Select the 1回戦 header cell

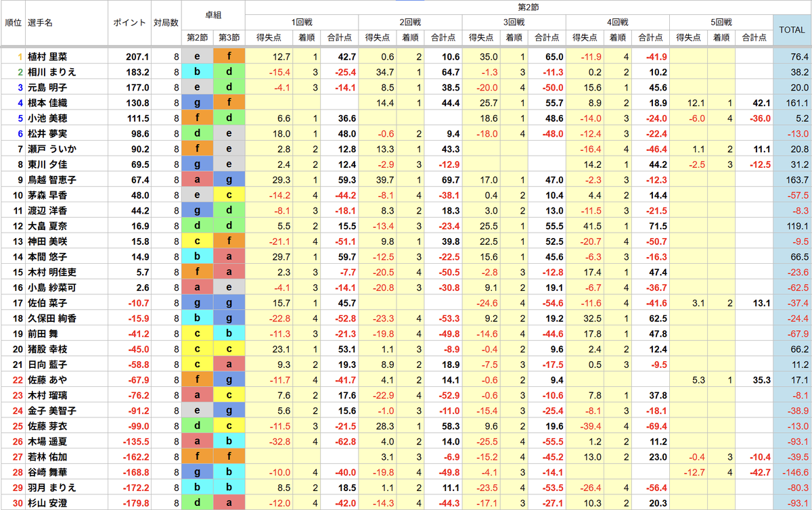pos(302,22)
